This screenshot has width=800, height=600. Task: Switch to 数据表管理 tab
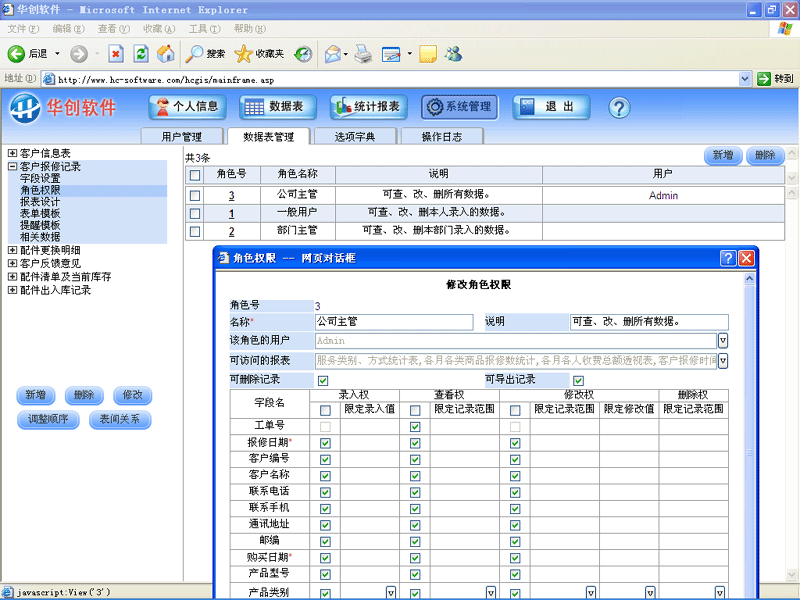tap(268, 137)
